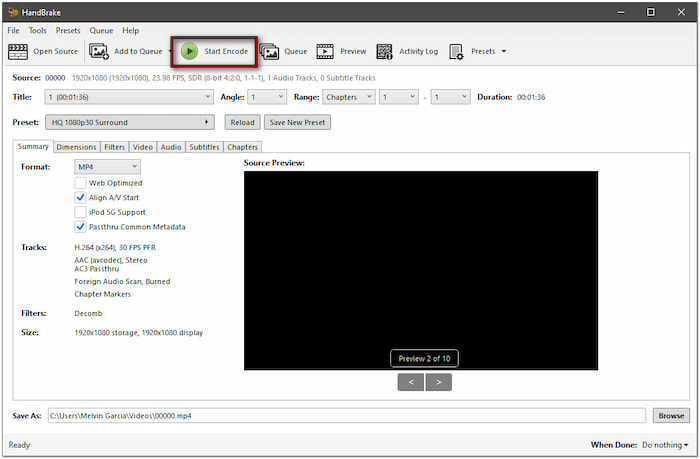Screen dimensions: 700x459
Task: Click the H.264 (x264), 30 FPS PFR text
Action: [115, 247]
